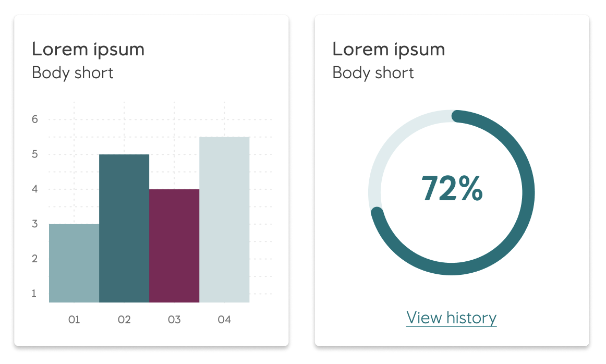Click x-axis label 02
Viewport: 606px width, 364px height.
(124, 320)
